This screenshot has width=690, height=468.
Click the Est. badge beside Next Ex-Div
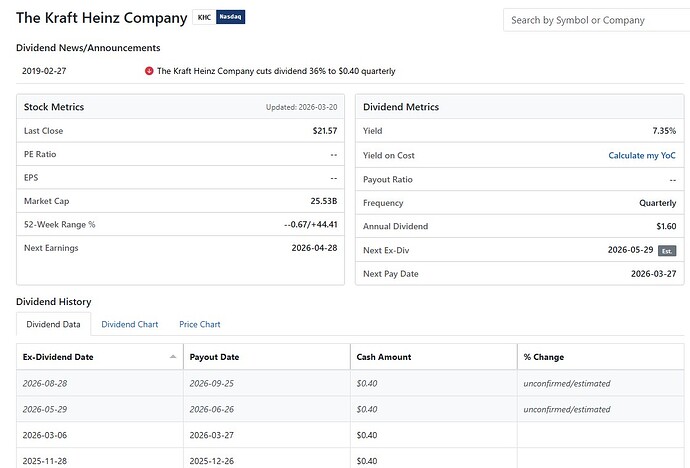pos(666,250)
